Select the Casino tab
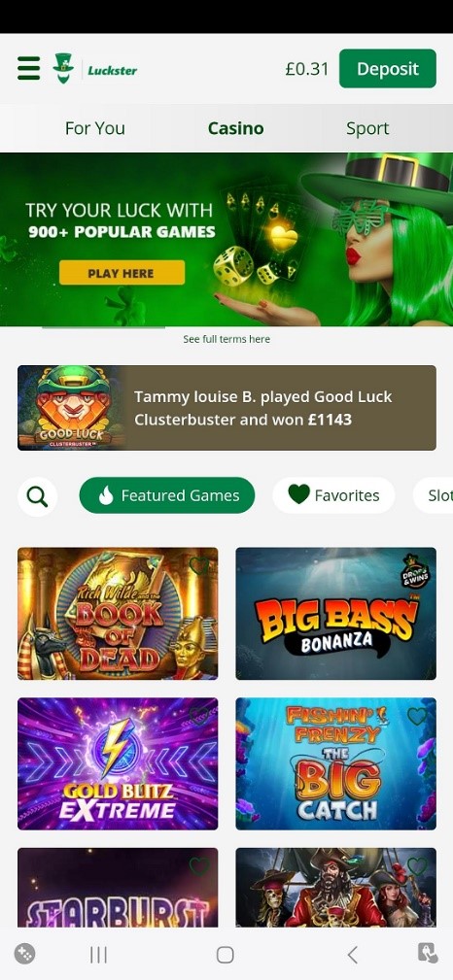The width and height of the screenshot is (453, 980). (x=235, y=128)
